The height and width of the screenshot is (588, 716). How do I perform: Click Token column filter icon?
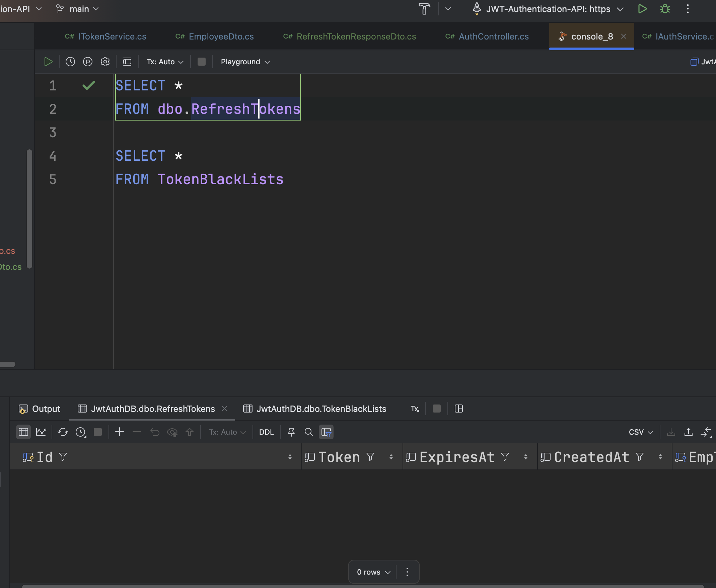pos(370,457)
